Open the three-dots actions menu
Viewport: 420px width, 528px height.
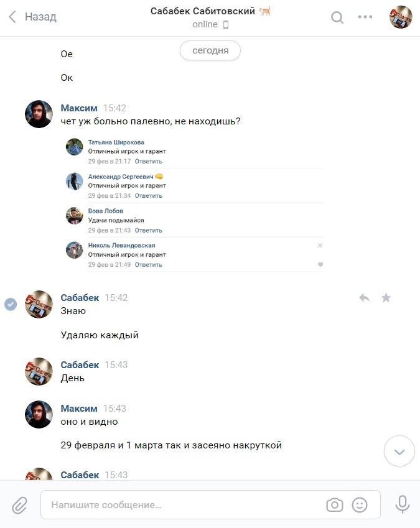pyautogui.click(x=365, y=17)
